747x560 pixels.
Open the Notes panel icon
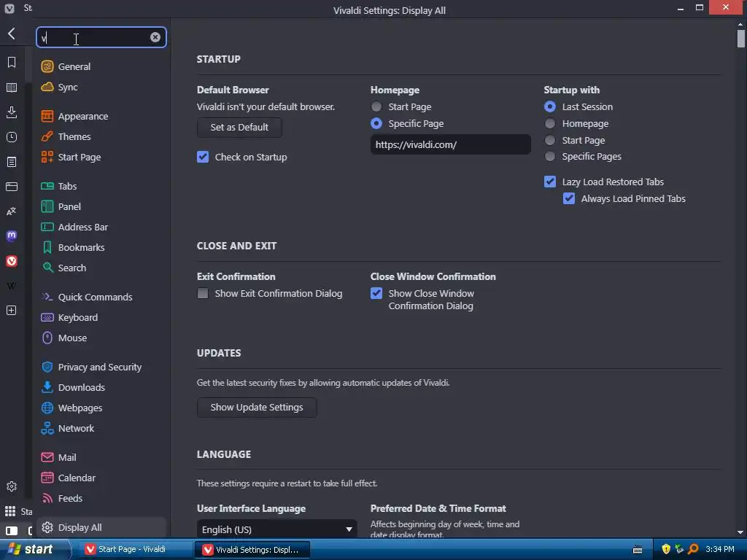click(x=12, y=162)
